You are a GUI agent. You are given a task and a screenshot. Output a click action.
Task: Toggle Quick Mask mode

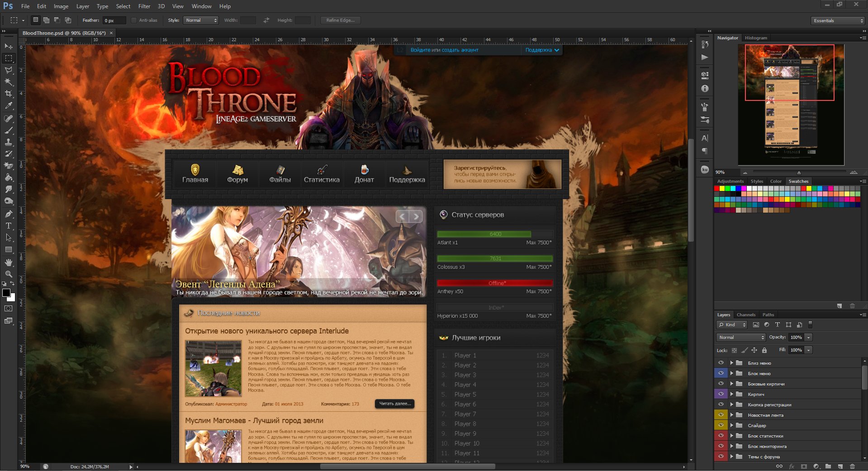point(9,309)
